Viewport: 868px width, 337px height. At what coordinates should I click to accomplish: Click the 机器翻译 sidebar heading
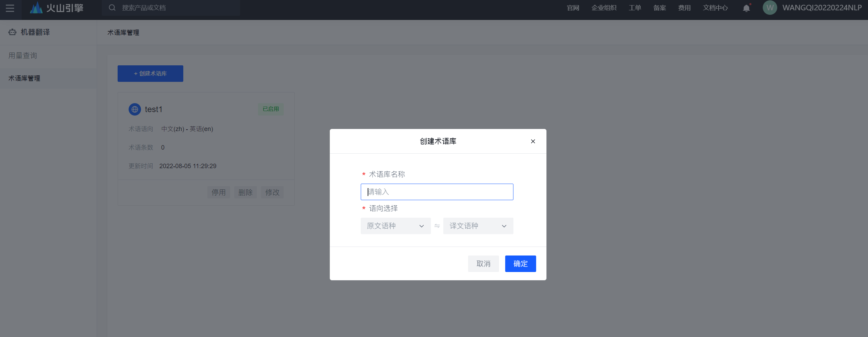pyautogui.click(x=35, y=32)
